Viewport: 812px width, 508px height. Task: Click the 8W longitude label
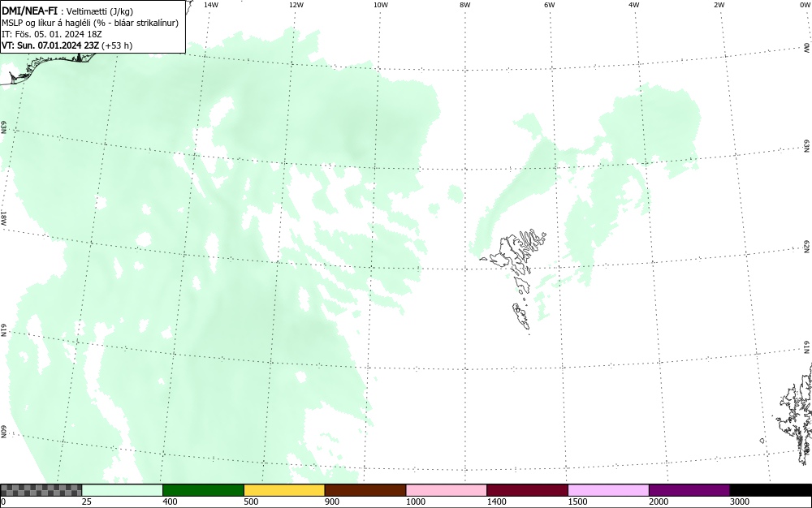pyautogui.click(x=465, y=5)
